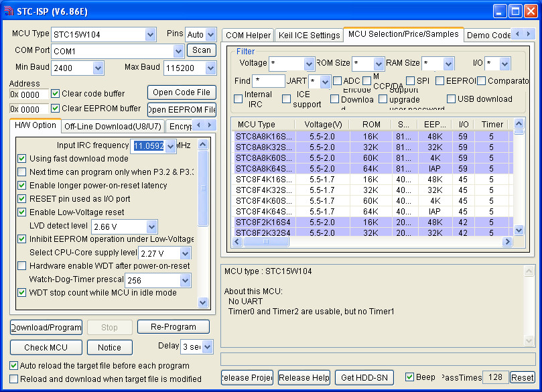542x392 pixels.
Task: Open ROM Size filter dropdown
Action: [379, 64]
